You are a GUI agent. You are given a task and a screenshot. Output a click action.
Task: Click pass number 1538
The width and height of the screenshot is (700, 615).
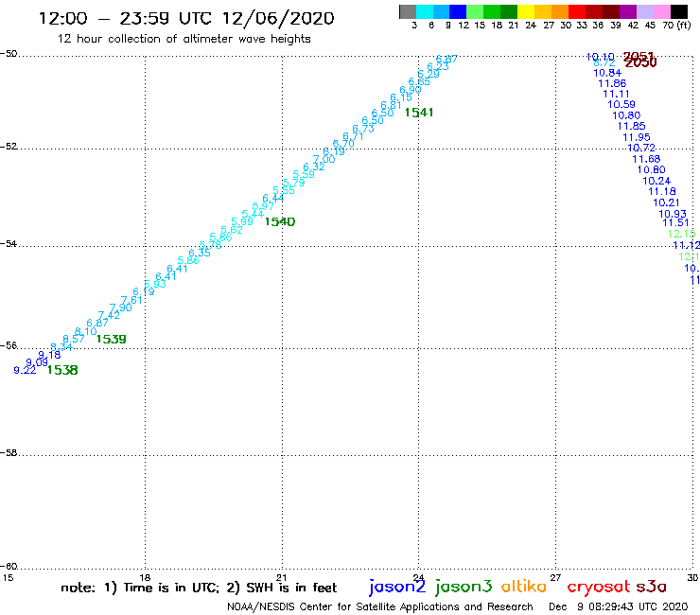(62, 370)
